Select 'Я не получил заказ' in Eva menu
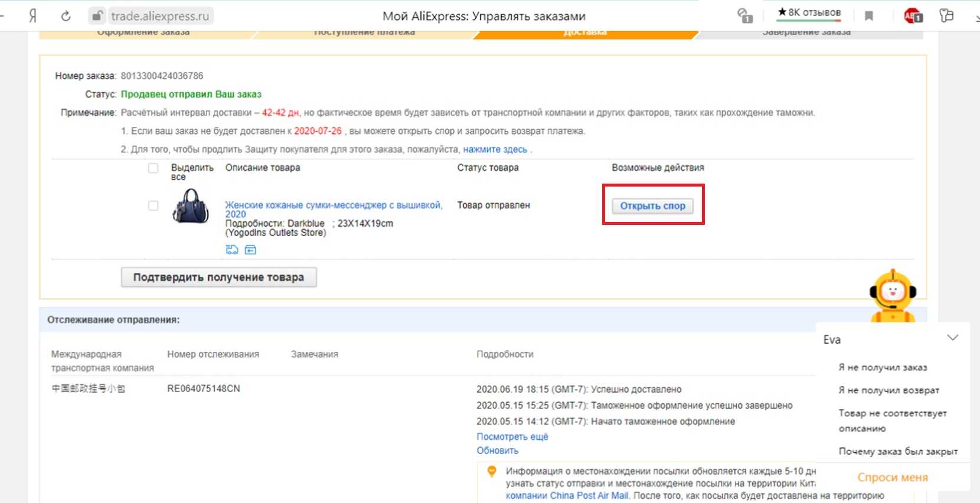This screenshot has height=503, width=980. 883,367
